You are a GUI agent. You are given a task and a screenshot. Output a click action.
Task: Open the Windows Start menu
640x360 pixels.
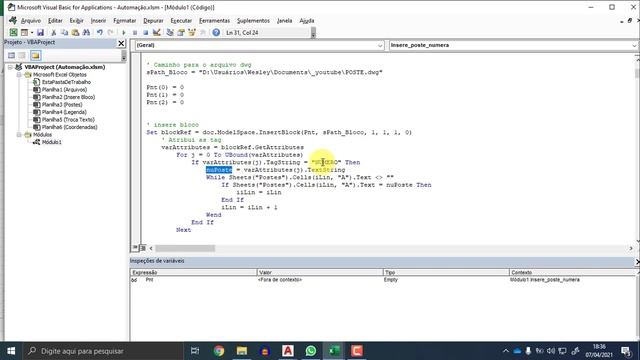[11, 351]
